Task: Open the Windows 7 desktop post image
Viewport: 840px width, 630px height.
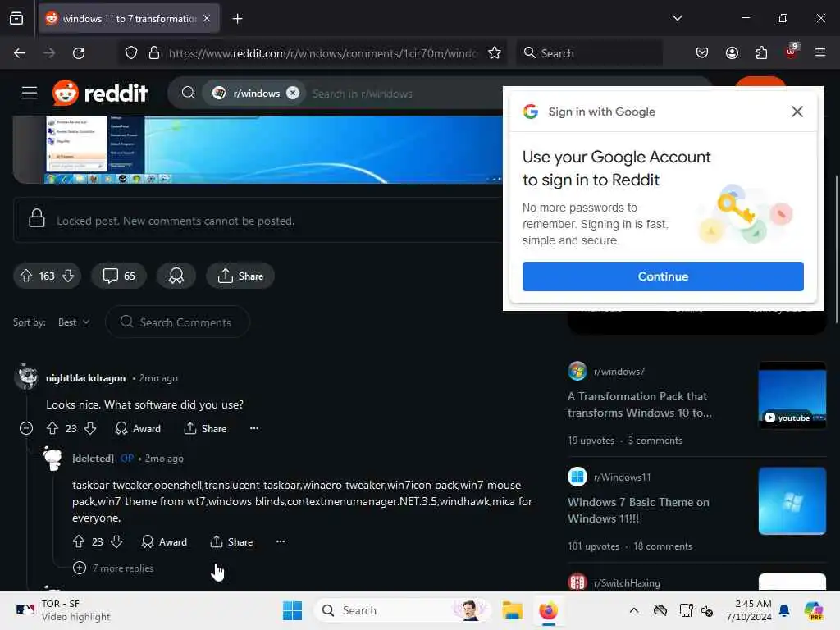Action: point(257,149)
